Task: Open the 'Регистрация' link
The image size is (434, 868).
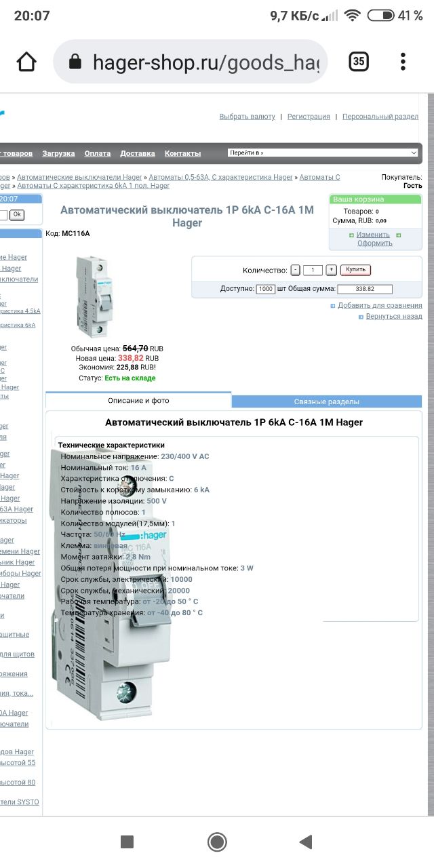Action: (309, 117)
